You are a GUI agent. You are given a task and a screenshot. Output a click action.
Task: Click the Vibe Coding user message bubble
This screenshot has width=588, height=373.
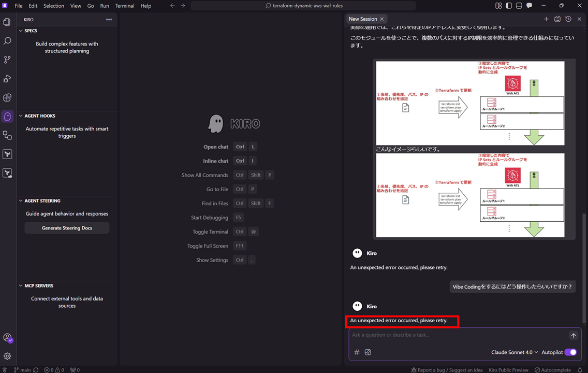pyautogui.click(x=512, y=286)
